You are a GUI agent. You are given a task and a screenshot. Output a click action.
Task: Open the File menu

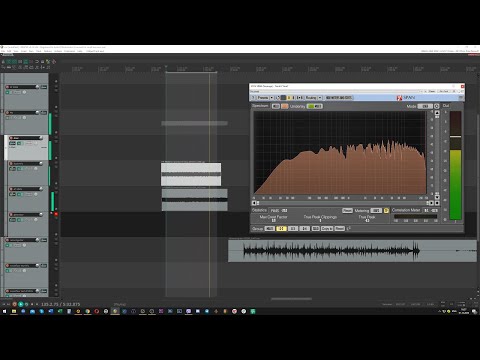(x=3, y=51)
